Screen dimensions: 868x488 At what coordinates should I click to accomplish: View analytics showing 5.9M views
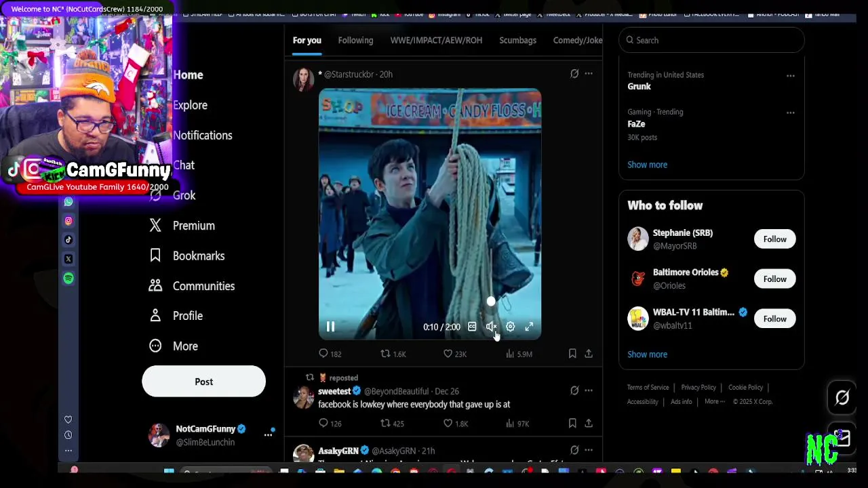tap(519, 354)
